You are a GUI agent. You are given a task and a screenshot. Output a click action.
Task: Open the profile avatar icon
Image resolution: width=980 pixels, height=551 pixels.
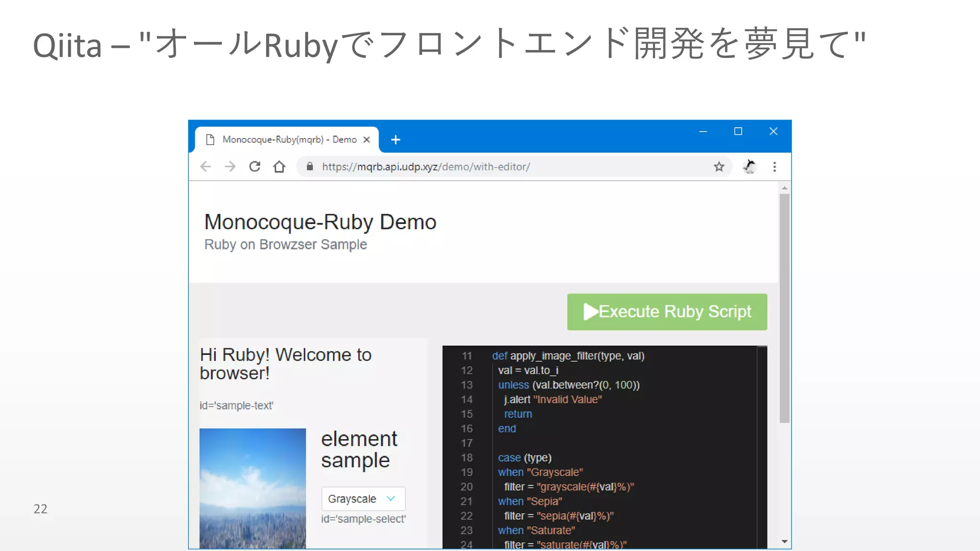click(x=749, y=166)
